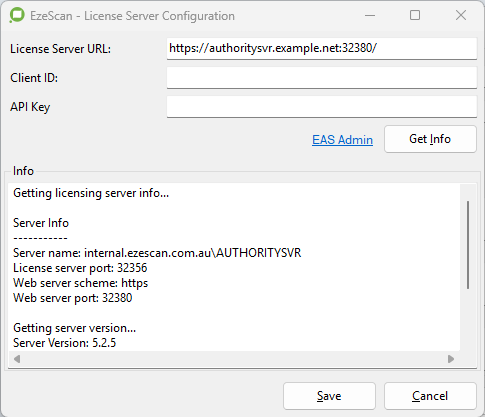Cancel the configuration dialog
The height and width of the screenshot is (417, 485).
point(430,396)
